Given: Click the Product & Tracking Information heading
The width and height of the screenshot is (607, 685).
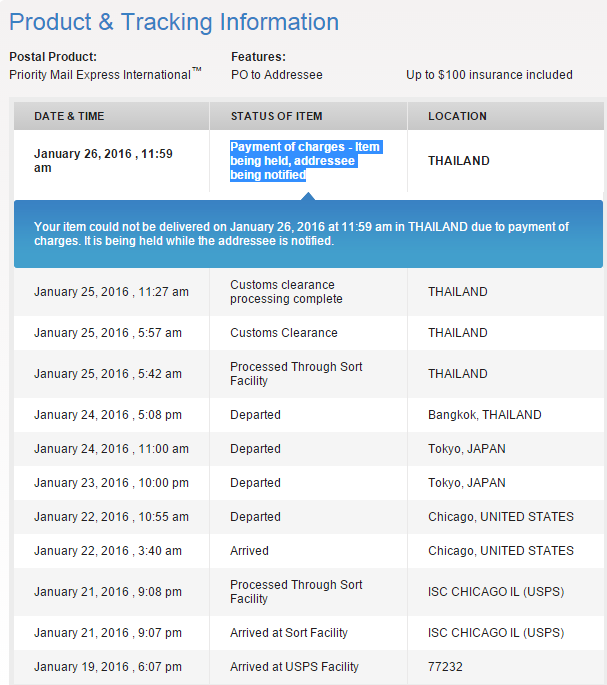Looking at the screenshot, I should [x=174, y=22].
